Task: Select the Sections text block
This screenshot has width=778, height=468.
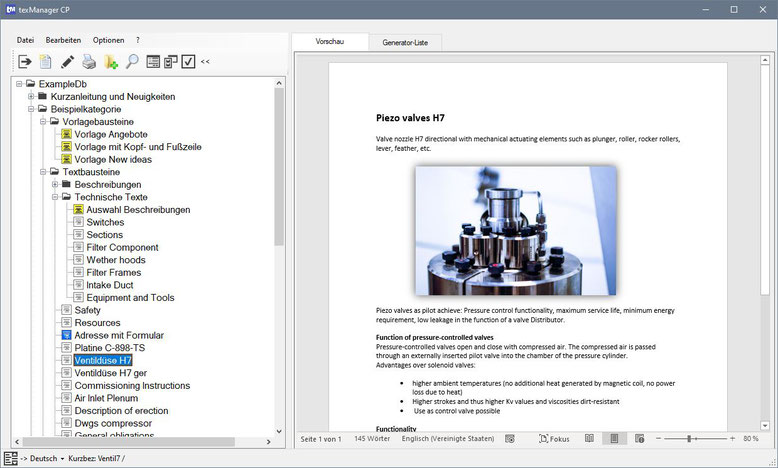Action: click(x=104, y=235)
